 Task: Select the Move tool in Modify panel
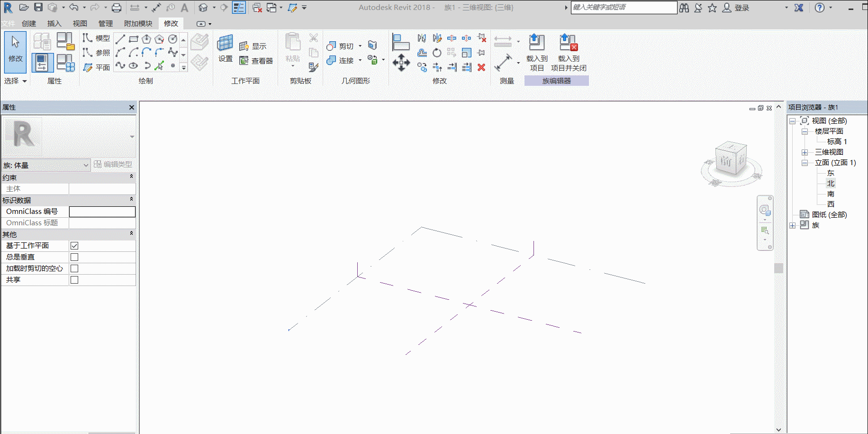(x=401, y=63)
